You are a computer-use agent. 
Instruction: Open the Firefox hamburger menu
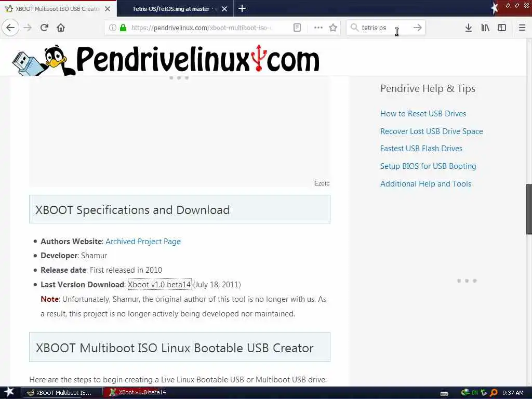click(522, 28)
